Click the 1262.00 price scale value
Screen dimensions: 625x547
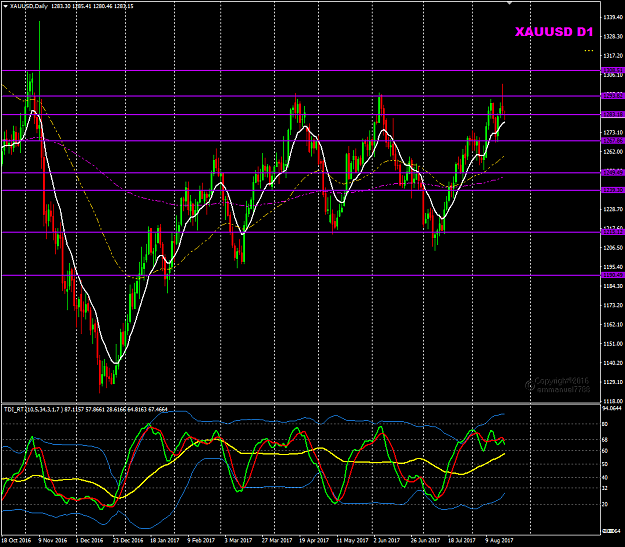(613, 152)
